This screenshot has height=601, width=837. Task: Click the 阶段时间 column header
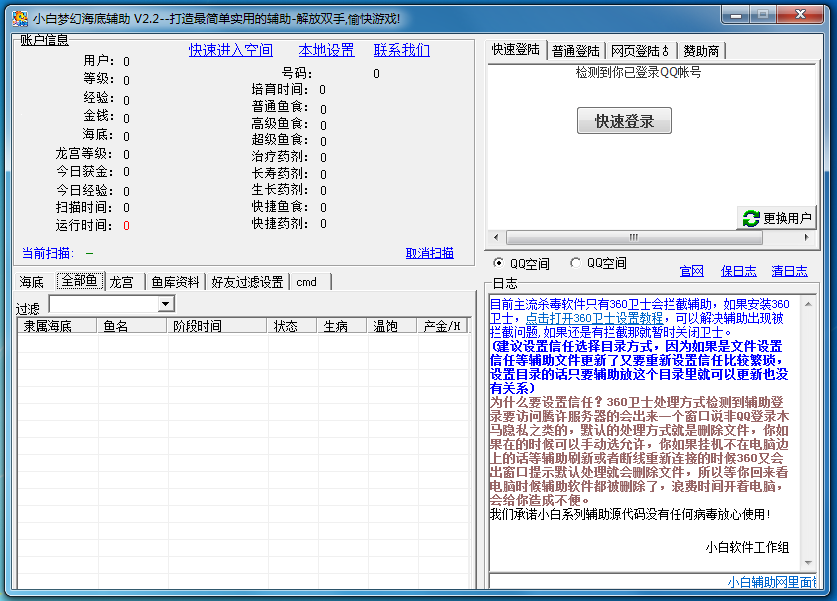(216, 326)
